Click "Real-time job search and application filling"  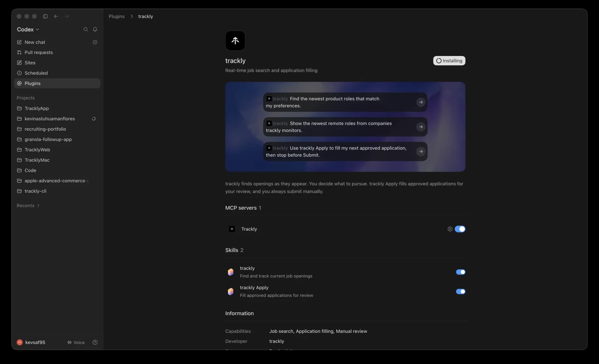[271, 70]
